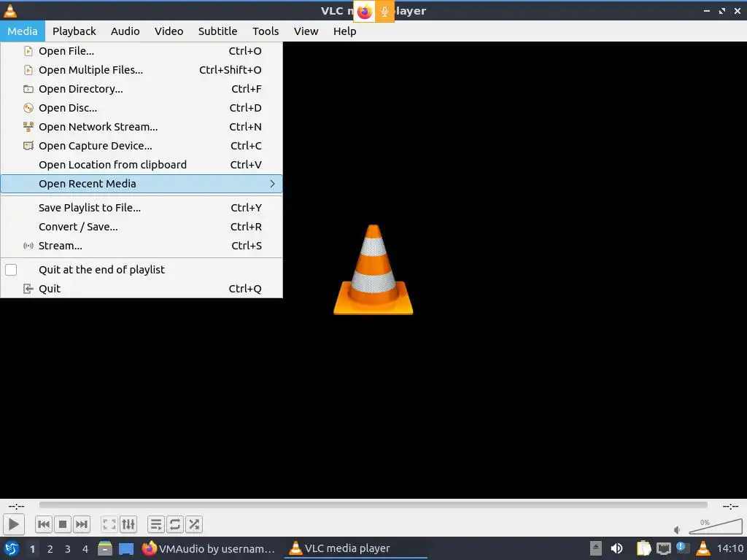This screenshot has height=560, width=747.
Task: Choose Open Location from clipboard
Action: (142, 165)
